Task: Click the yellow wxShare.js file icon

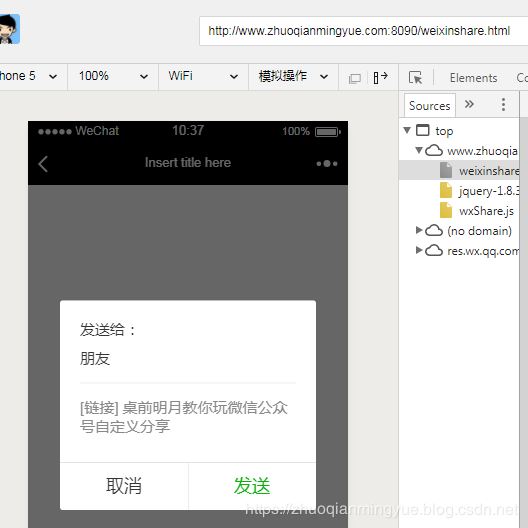Action: (x=446, y=210)
